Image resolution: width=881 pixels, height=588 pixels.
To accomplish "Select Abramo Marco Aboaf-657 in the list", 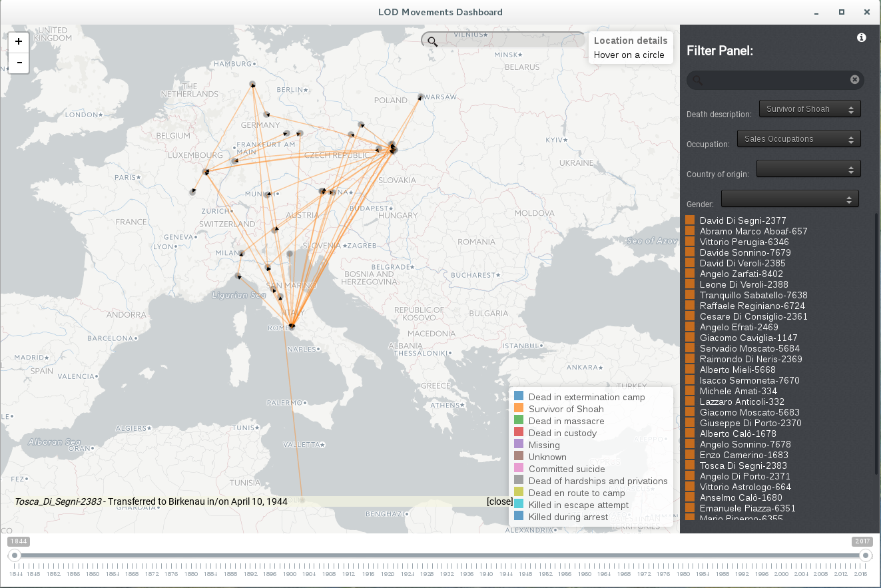I will (x=753, y=231).
